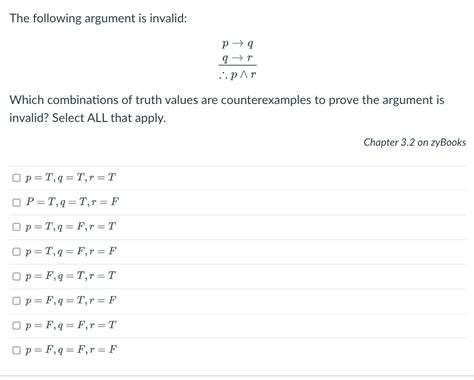Viewport: 474px width, 380px height.
Task: Check the p=T, q=F, r=F option
Action: (16, 251)
